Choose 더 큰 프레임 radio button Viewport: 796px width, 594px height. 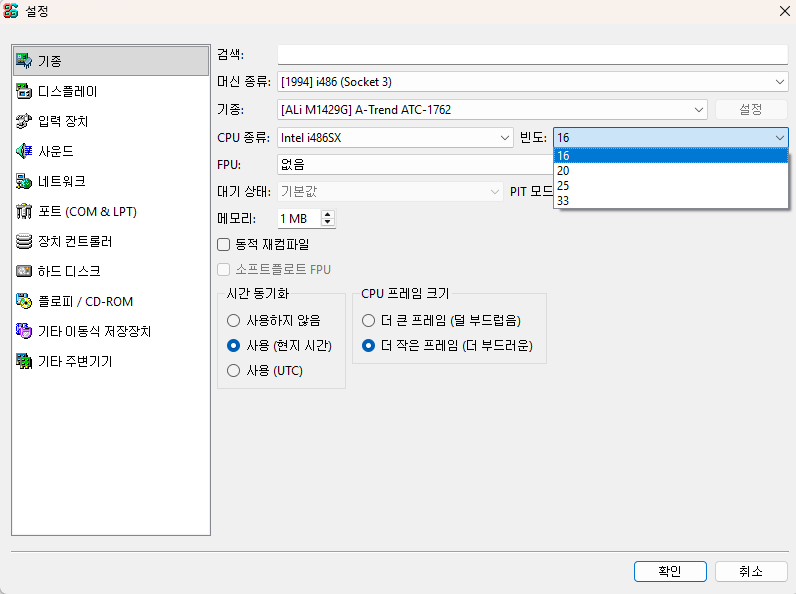pyautogui.click(x=368, y=321)
